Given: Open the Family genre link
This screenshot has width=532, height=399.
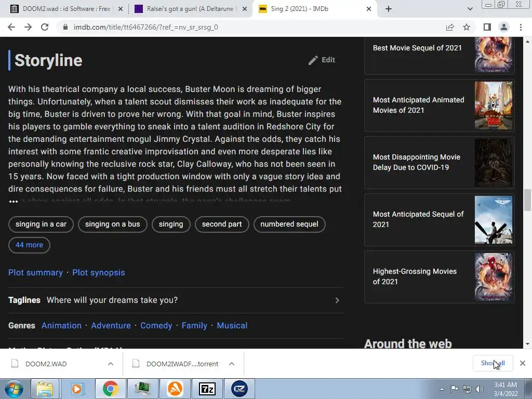Looking at the screenshot, I should (x=194, y=326).
